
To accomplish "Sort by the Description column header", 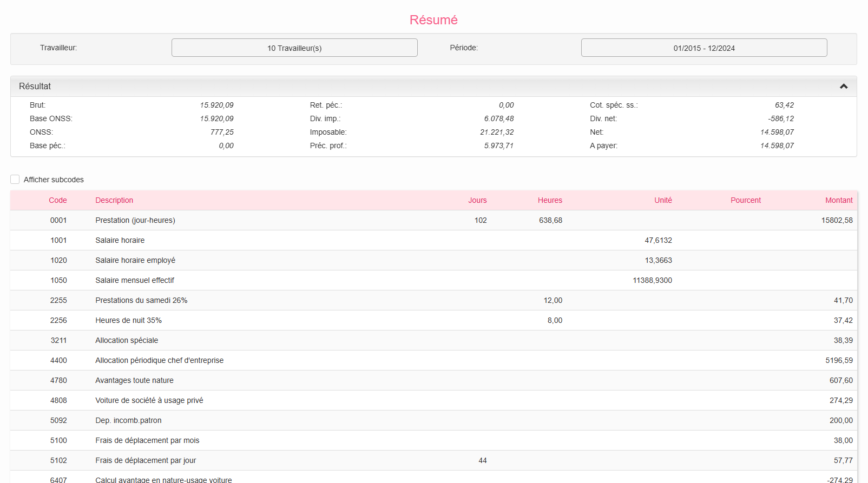I will (x=114, y=200).
